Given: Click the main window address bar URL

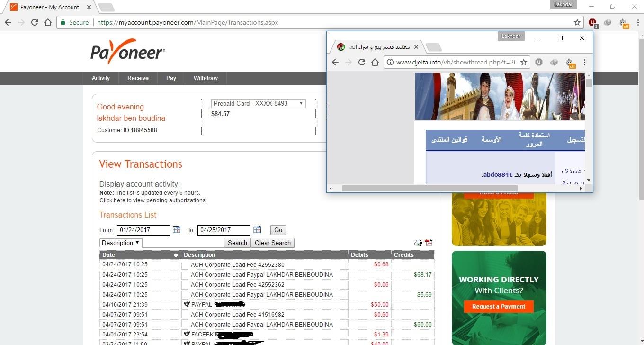Looking at the screenshot, I should (188, 22).
